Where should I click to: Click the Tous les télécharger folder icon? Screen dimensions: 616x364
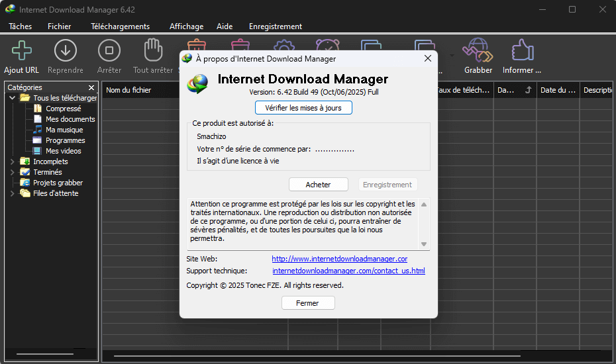point(25,98)
